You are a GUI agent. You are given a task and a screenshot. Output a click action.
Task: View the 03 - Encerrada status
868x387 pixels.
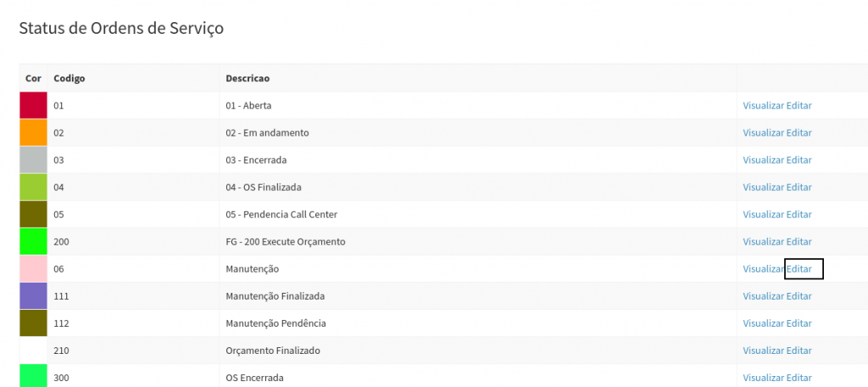click(x=763, y=160)
